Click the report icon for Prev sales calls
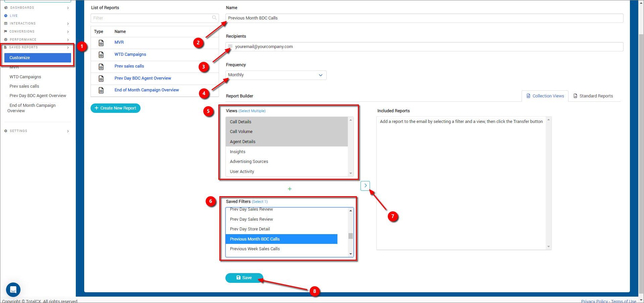Image resolution: width=644 pixels, height=303 pixels. (101, 67)
